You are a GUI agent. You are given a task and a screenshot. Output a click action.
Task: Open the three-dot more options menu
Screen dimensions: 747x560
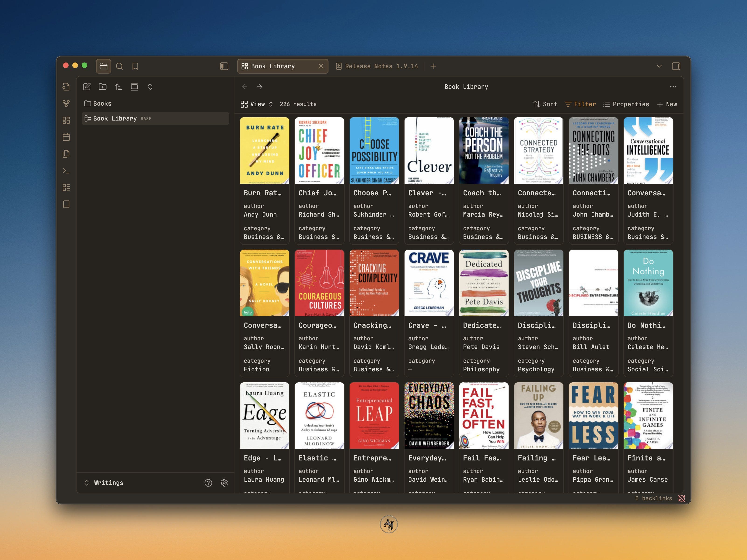[673, 87]
